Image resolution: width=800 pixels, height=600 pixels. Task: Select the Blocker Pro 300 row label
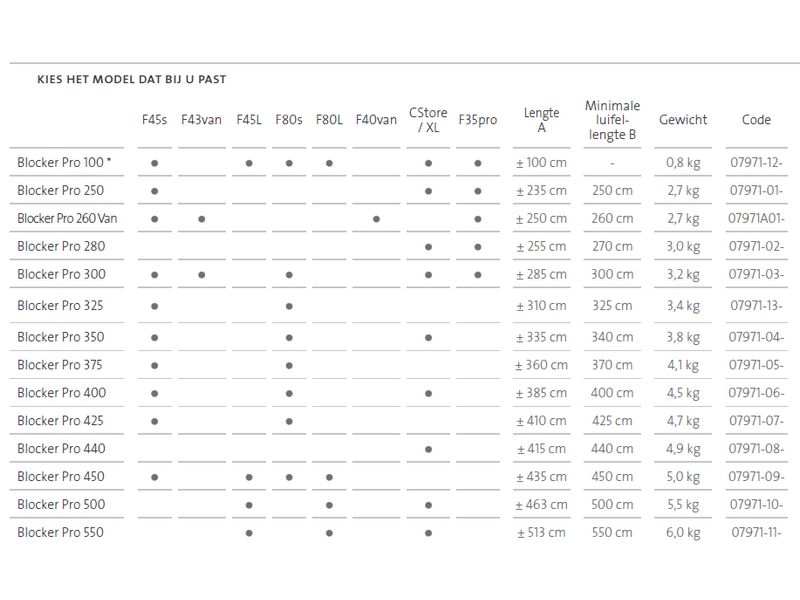(61, 274)
